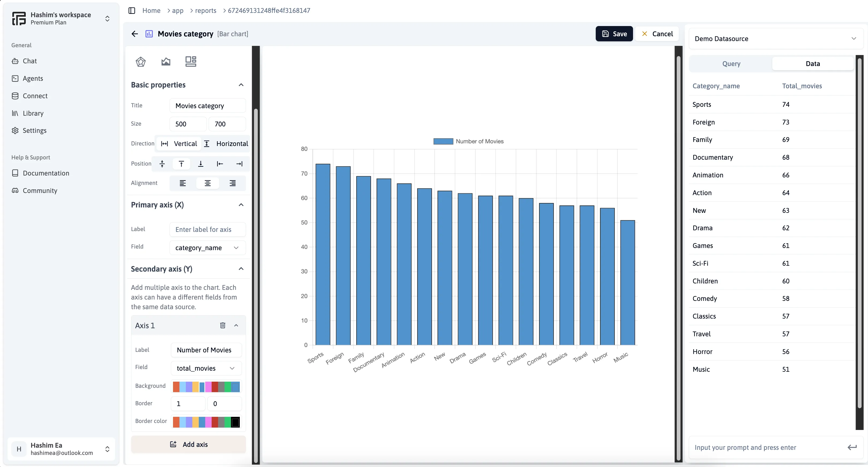Switch to the Query tab
868x467 pixels.
[x=731, y=64]
